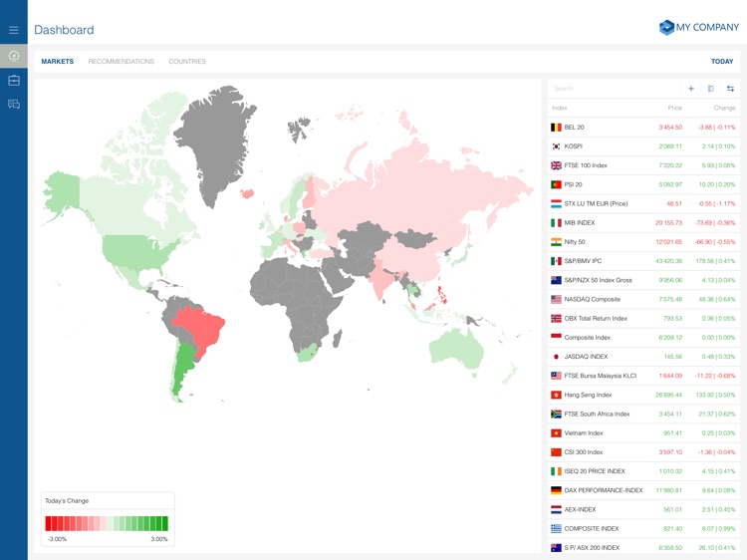Click NASDAQ Composite price 7'575.48
Image resolution: width=747 pixels, height=560 pixels.
click(x=670, y=299)
